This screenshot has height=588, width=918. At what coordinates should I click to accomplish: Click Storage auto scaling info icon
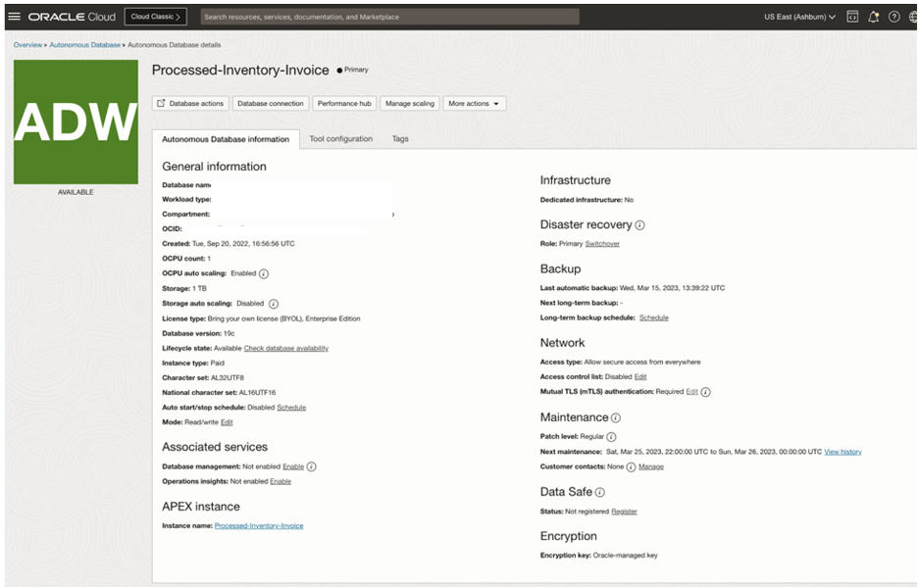pos(274,304)
